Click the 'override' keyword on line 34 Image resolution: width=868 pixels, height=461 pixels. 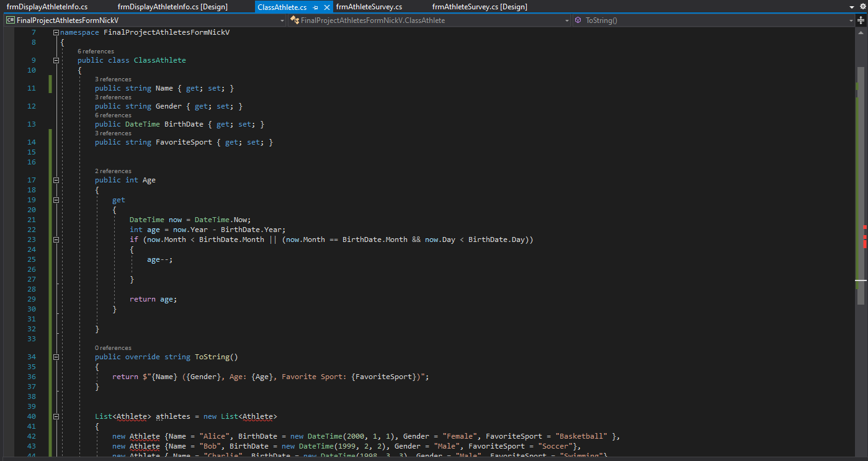[x=143, y=357]
